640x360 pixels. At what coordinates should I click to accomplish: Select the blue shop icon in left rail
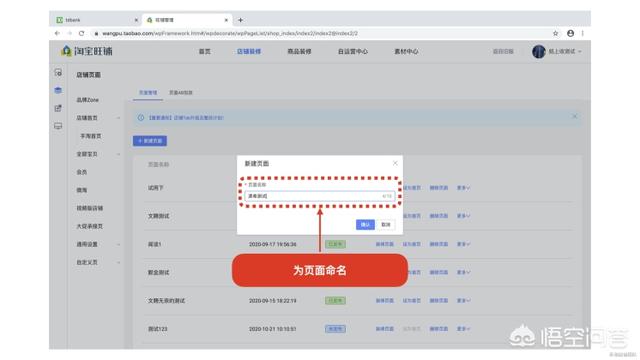click(58, 90)
